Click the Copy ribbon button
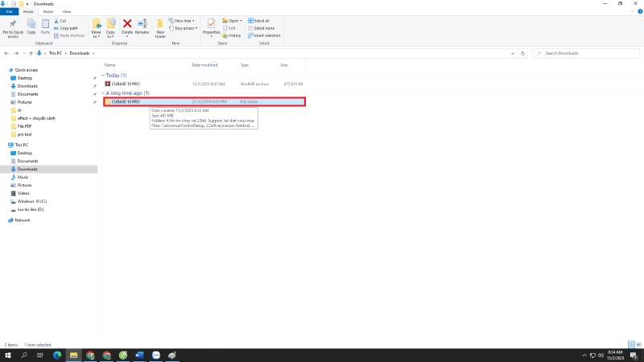Image resolution: width=644 pixels, height=362 pixels. pos(31,27)
